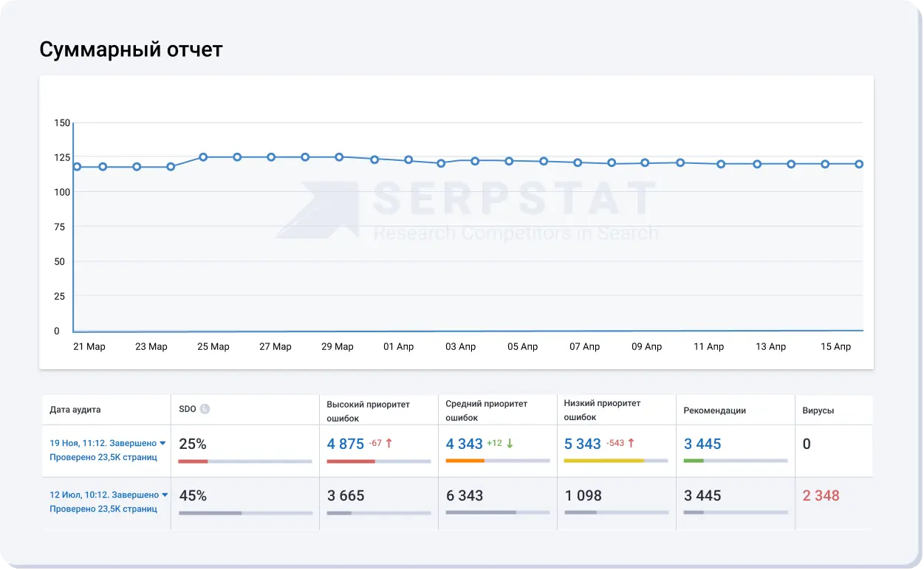Click the blue recommendations count 3 445
Viewport: 924px width, 570px height.
[x=702, y=444]
